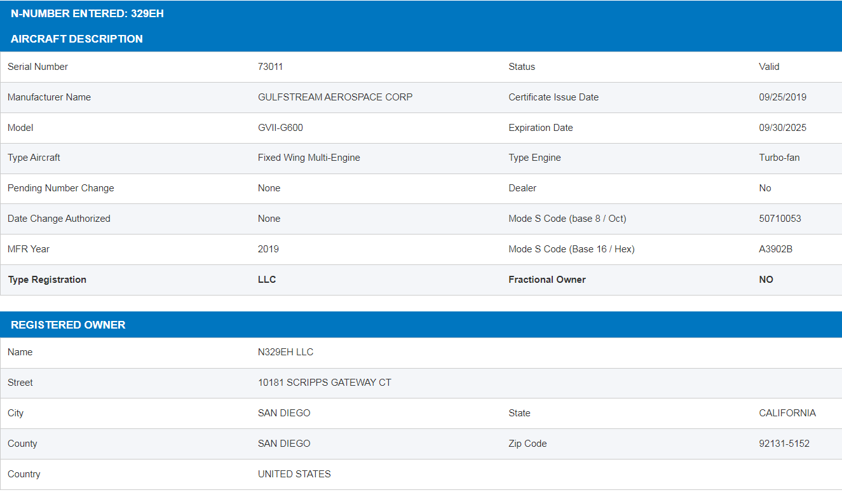
Task: Select the 'Serial Number' label
Action: click(37, 67)
